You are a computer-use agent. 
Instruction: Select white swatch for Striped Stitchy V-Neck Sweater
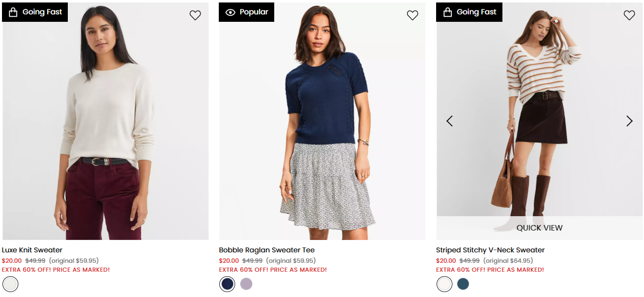tap(445, 284)
